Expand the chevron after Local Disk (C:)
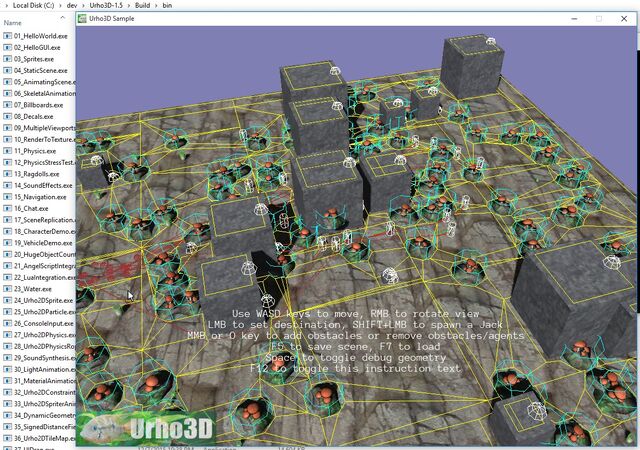 tap(60, 5)
